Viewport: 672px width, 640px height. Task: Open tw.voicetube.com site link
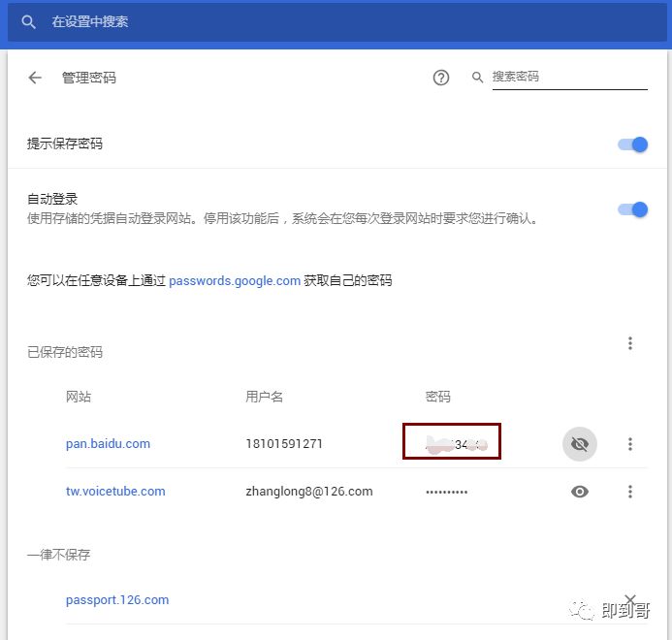click(115, 492)
